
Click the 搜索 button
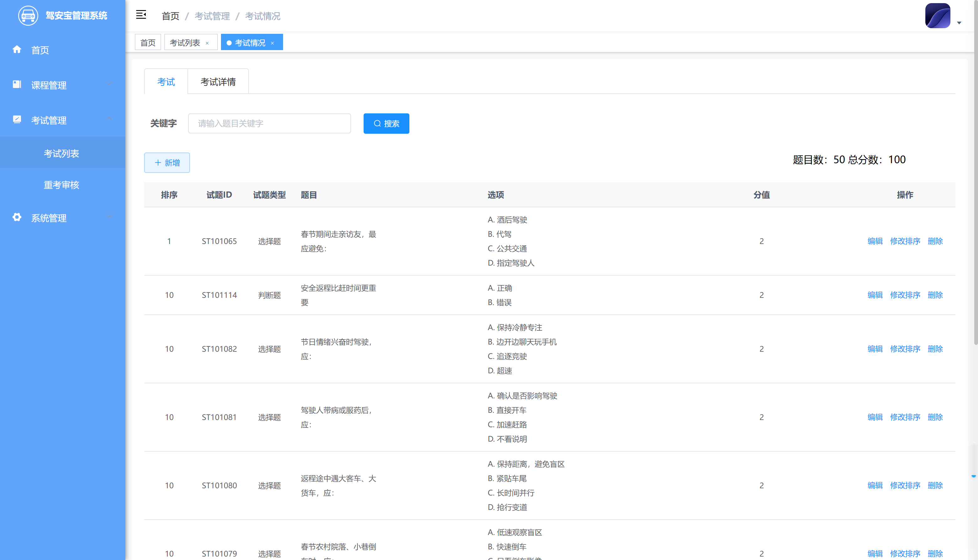pos(386,123)
